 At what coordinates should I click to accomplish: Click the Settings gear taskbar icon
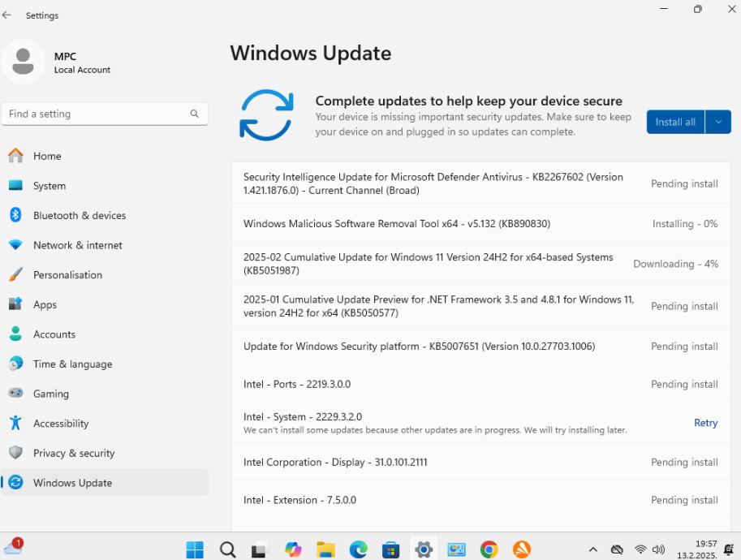(x=424, y=549)
